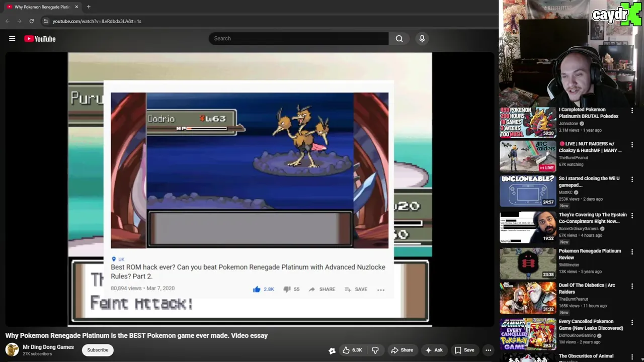Open the Every Cancelled Pokemon Game thumbnail
The image size is (644, 362).
pyautogui.click(x=528, y=334)
